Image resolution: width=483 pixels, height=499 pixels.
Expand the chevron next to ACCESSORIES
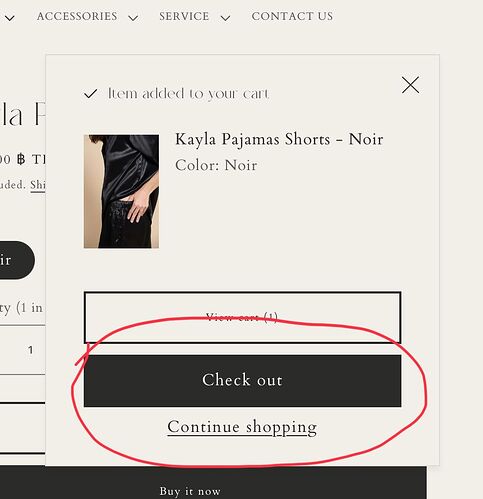(133, 18)
